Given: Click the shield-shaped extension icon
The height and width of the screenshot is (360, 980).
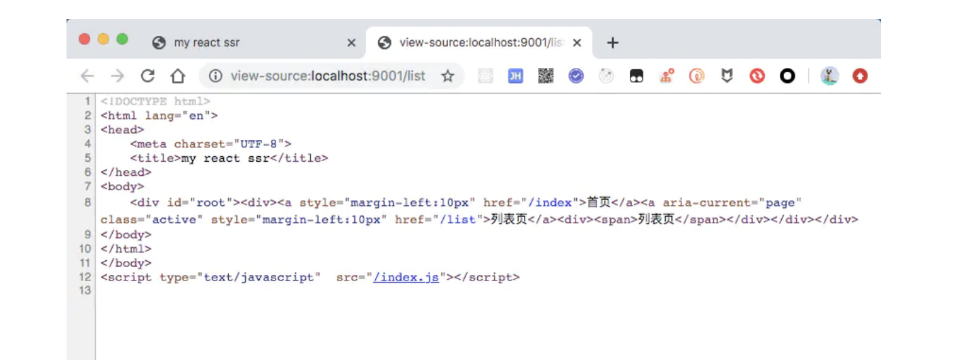Looking at the screenshot, I should click(727, 76).
